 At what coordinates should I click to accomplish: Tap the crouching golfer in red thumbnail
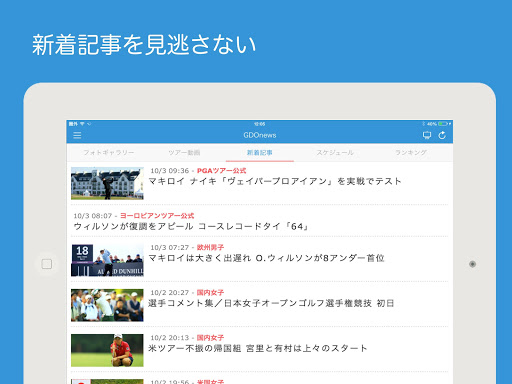pos(107,350)
